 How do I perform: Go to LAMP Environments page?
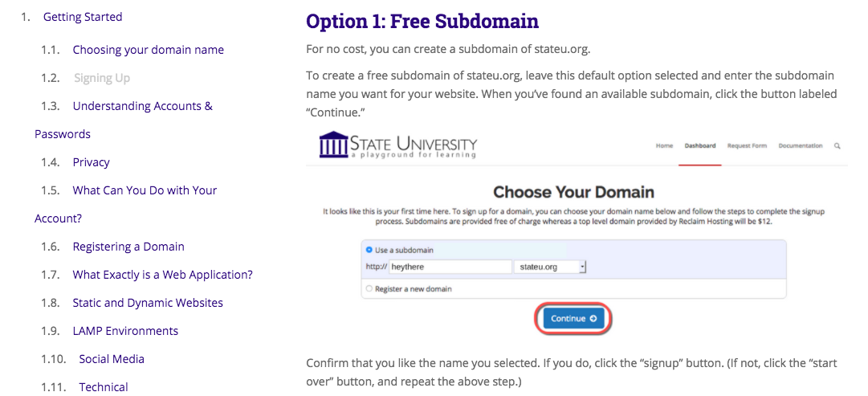125,331
